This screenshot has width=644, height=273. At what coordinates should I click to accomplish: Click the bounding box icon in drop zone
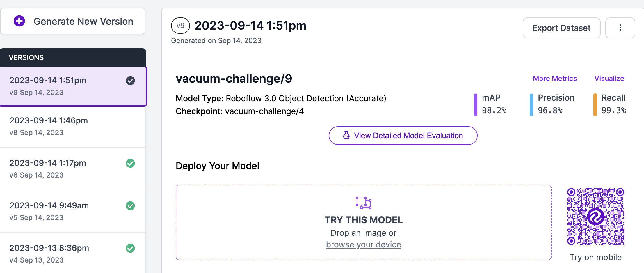[363, 203]
